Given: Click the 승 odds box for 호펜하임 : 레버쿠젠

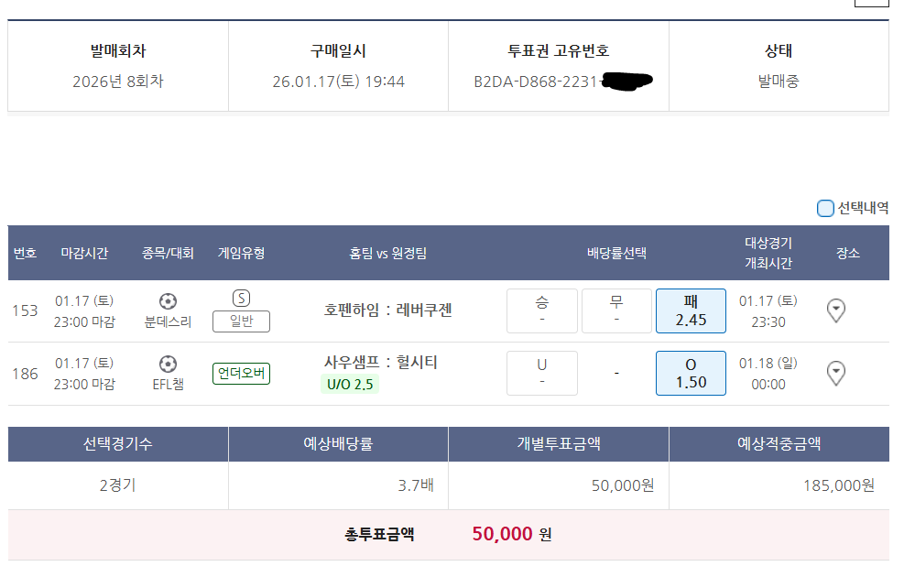Looking at the screenshot, I should (541, 310).
